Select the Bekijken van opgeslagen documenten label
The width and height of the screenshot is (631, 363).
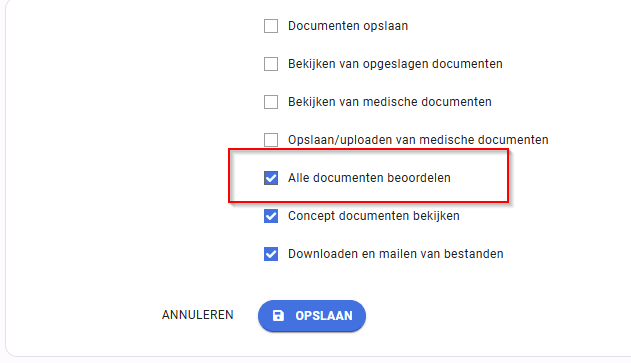(395, 64)
